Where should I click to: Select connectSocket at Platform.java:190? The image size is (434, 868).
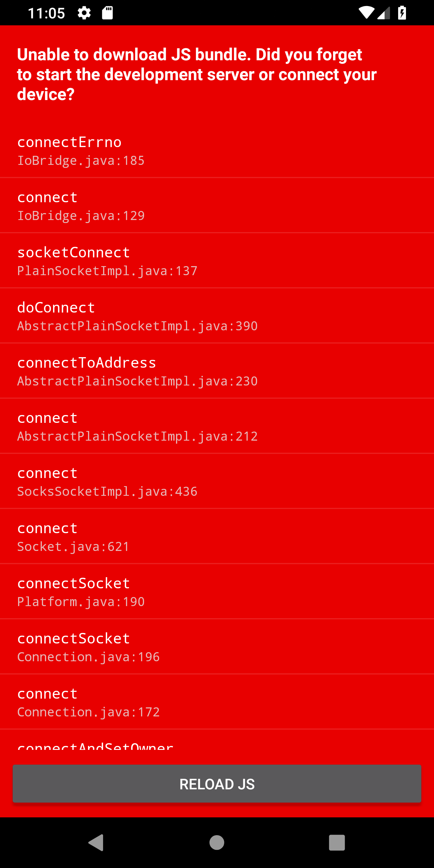point(217,591)
